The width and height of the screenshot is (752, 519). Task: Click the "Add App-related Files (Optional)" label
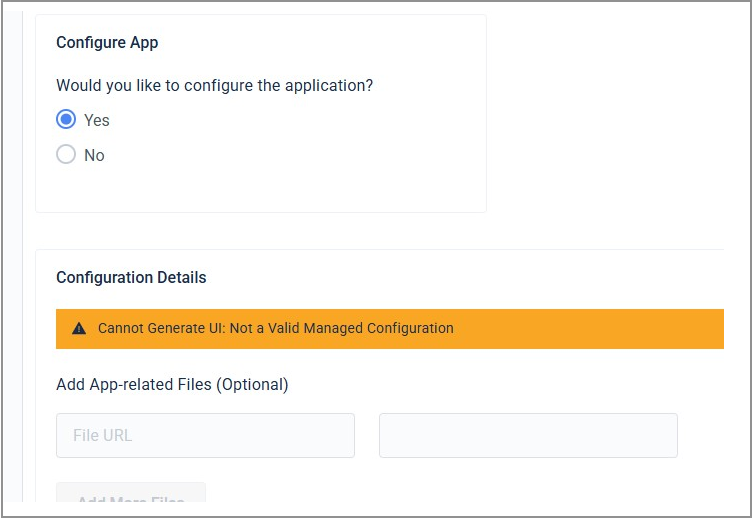(x=172, y=384)
